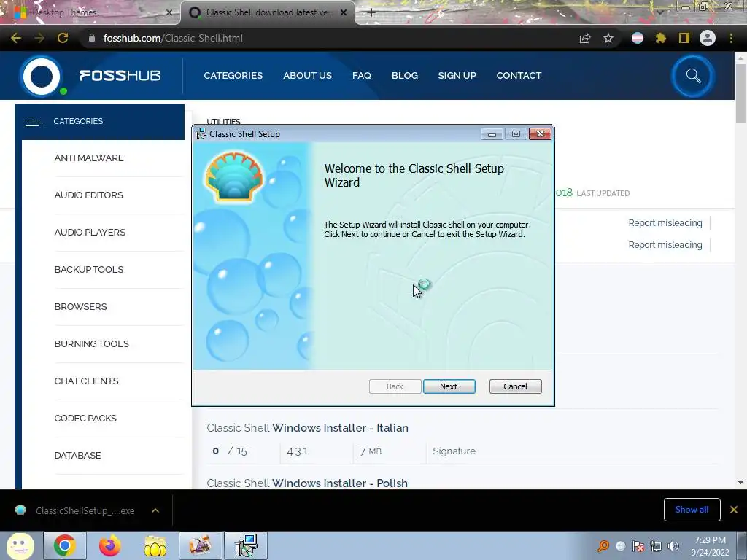This screenshot has width=747, height=560.
Task: Open the CODEC PACKS category
Action: [x=85, y=418]
